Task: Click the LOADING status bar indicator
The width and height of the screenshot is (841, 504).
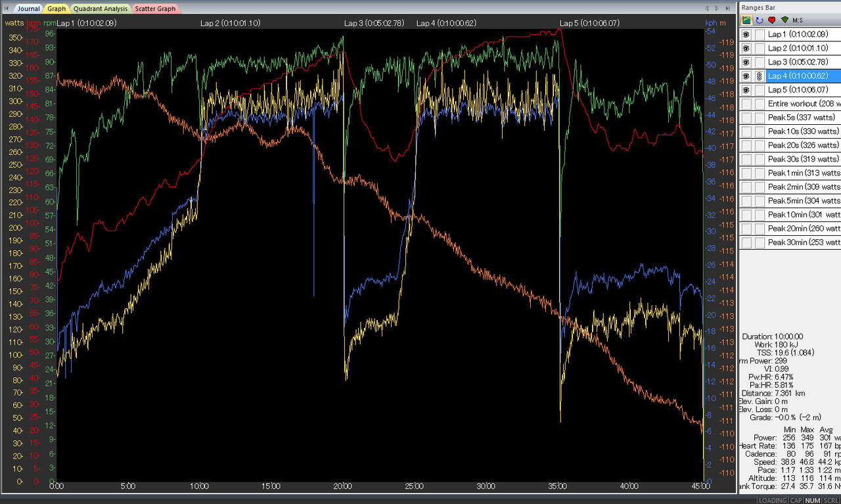Action: tap(773, 500)
